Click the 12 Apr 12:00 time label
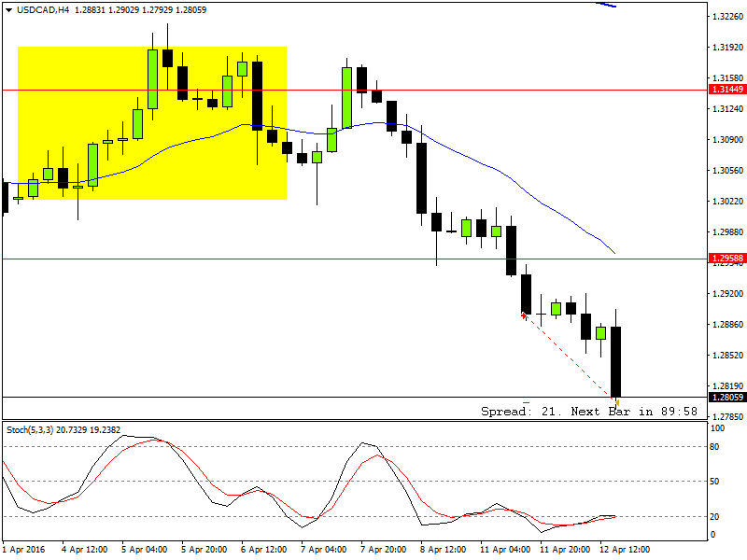The width and height of the screenshot is (747, 560). pyautogui.click(x=625, y=550)
